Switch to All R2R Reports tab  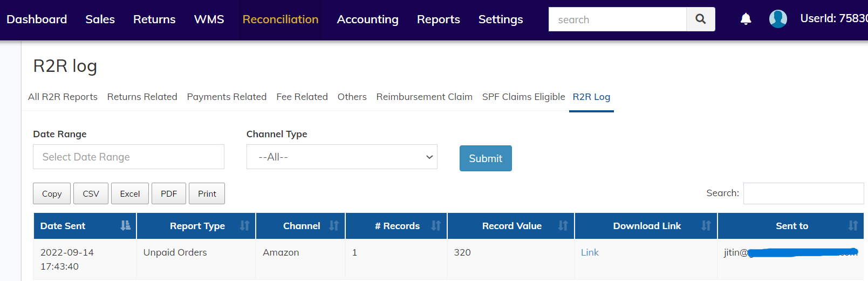(x=63, y=97)
